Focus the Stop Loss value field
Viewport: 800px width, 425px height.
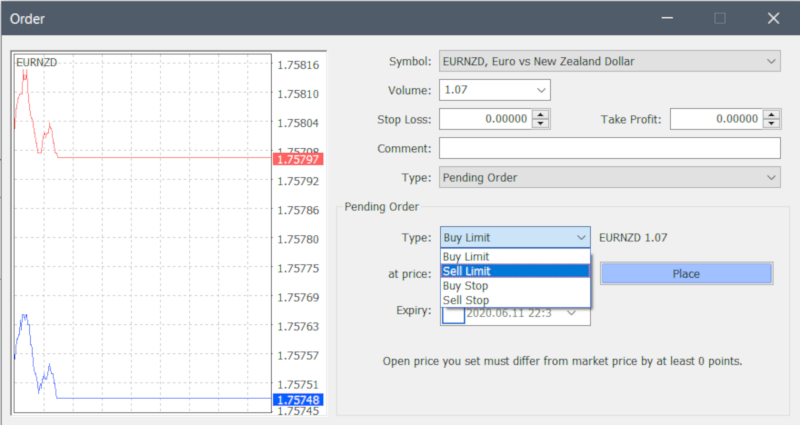(485, 120)
